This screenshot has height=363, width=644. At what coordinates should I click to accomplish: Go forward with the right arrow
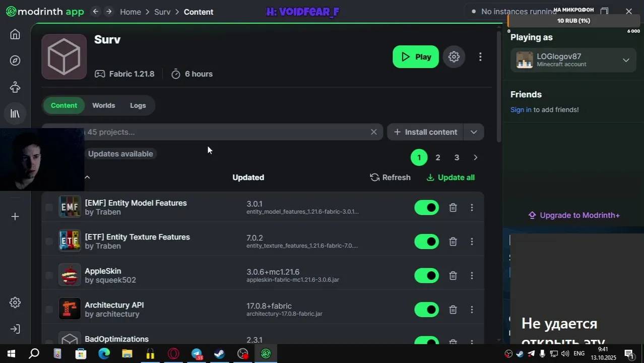(x=109, y=12)
